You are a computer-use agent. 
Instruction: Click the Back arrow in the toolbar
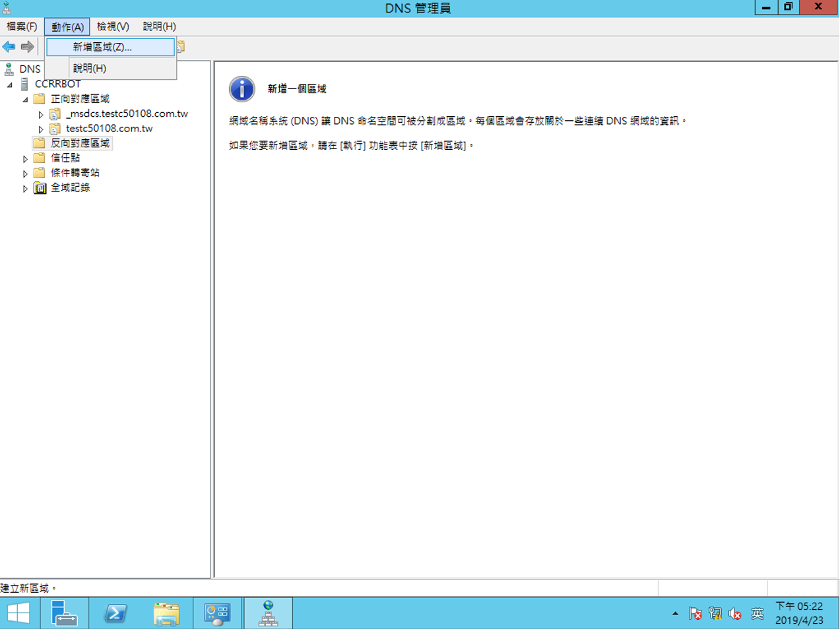point(9,47)
